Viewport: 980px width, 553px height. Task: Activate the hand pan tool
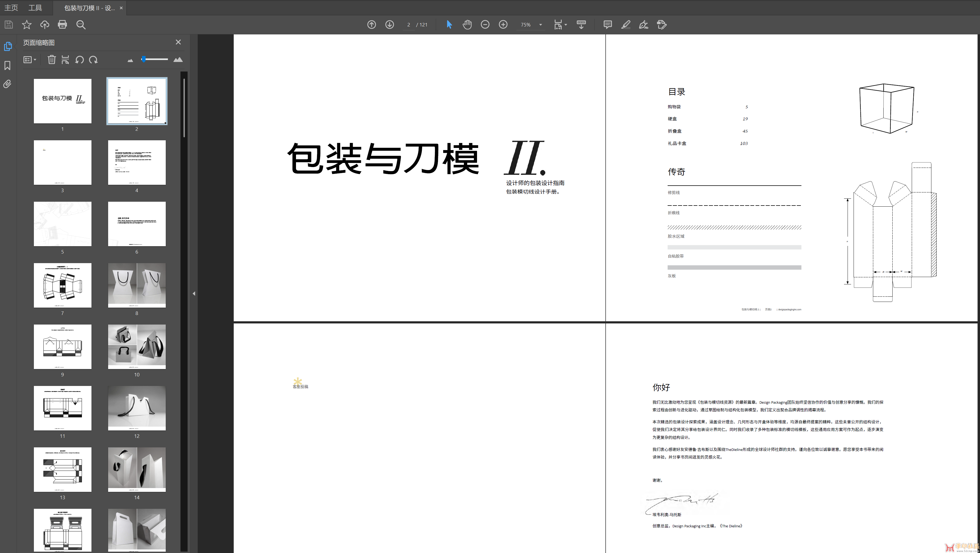[467, 25]
